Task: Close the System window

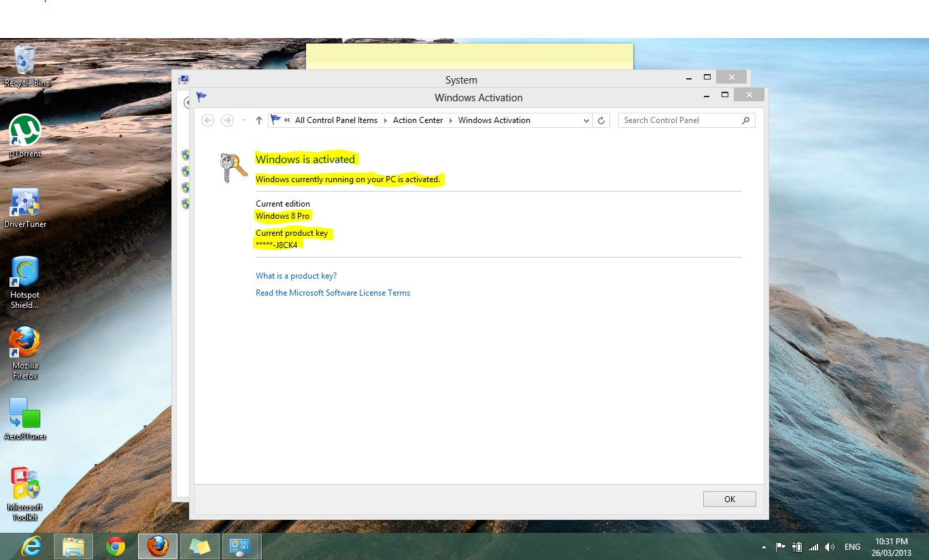Action: (731, 77)
